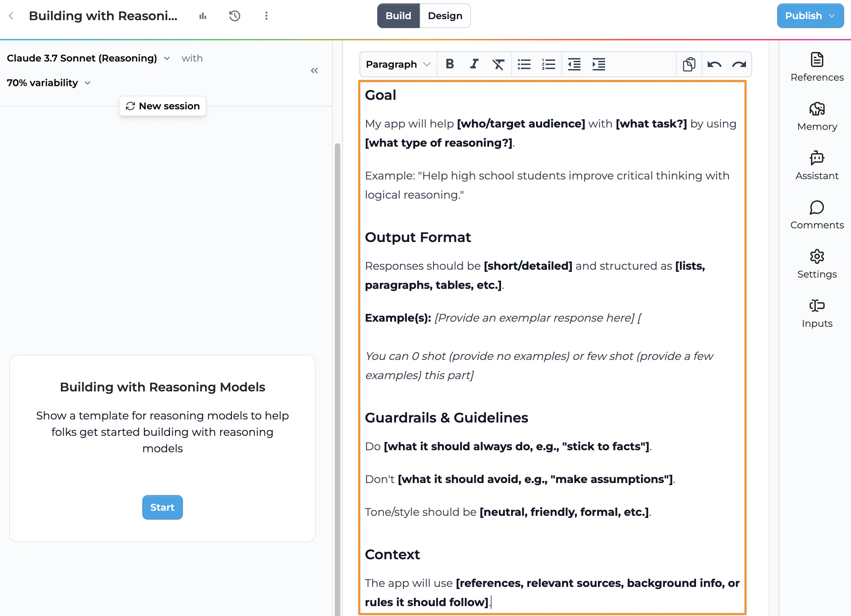
Task: Open the Paragraph style dropdown
Action: tap(398, 64)
